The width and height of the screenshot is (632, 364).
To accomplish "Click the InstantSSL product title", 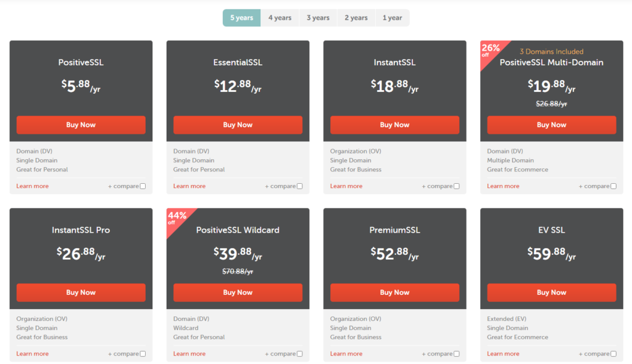I will (x=394, y=62).
